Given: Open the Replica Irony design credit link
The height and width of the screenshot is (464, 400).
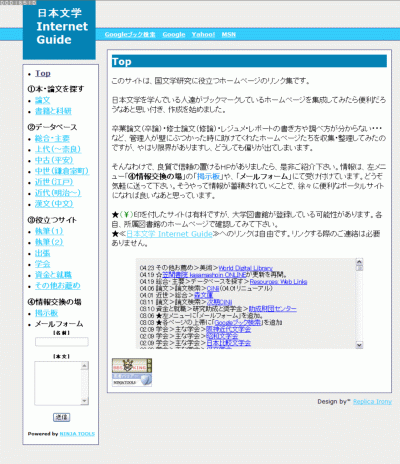Looking at the screenshot, I should [x=372, y=402].
